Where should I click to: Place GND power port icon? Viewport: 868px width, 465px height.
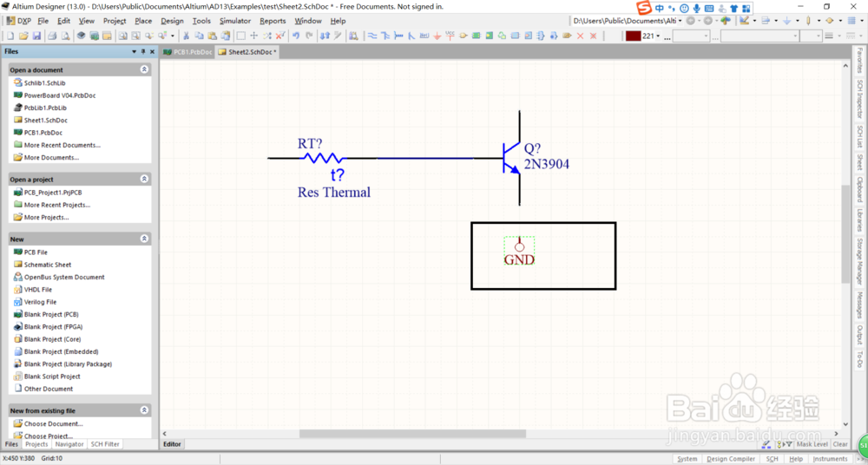tap(437, 36)
